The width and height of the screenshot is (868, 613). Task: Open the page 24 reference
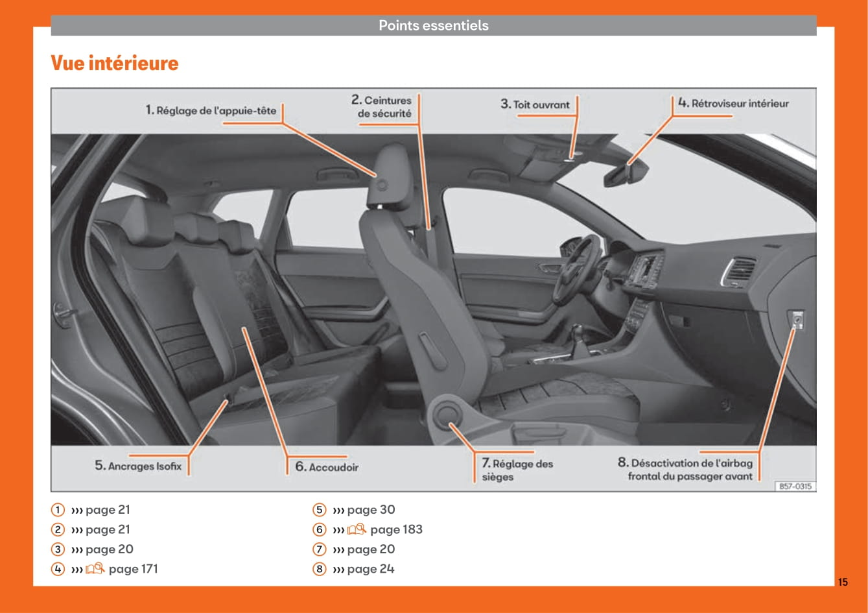point(370,569)
